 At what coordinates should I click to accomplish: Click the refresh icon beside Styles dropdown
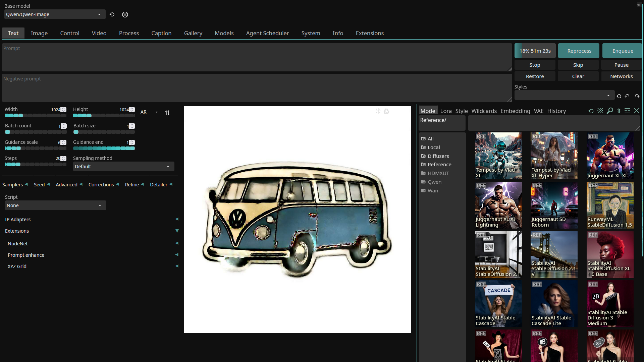click(x=619, y=96)
